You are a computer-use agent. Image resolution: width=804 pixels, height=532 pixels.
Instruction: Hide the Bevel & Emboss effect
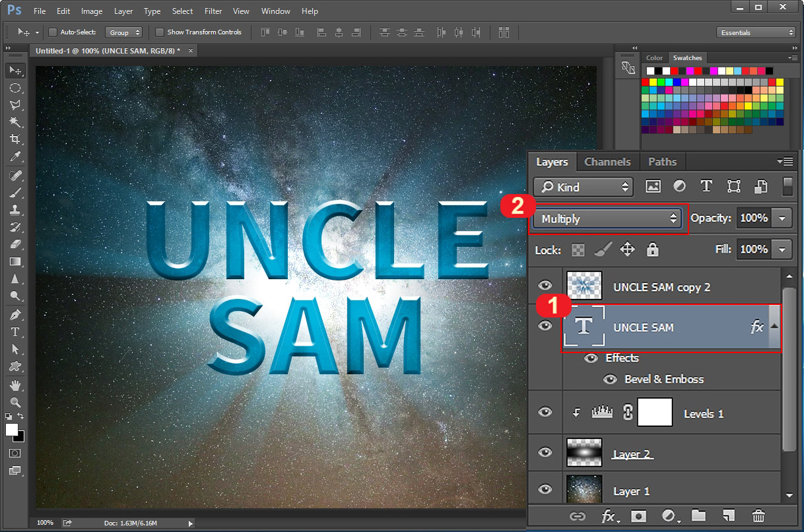[x=611, y=380]
